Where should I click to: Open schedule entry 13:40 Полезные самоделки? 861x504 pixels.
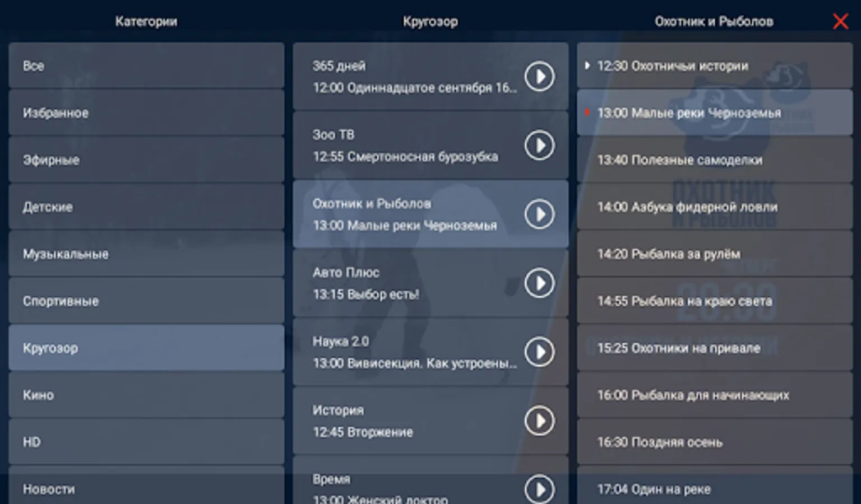(x=715, y=160)
